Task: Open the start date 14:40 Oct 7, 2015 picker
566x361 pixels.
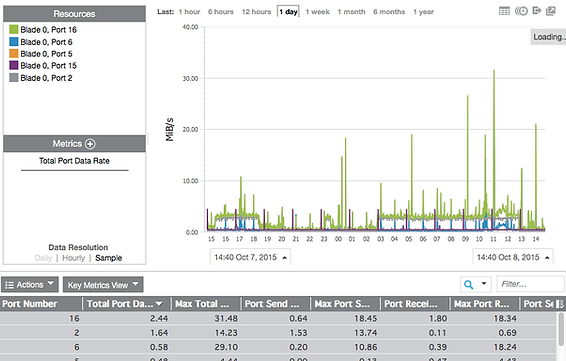Action: (x=250, y=257)
